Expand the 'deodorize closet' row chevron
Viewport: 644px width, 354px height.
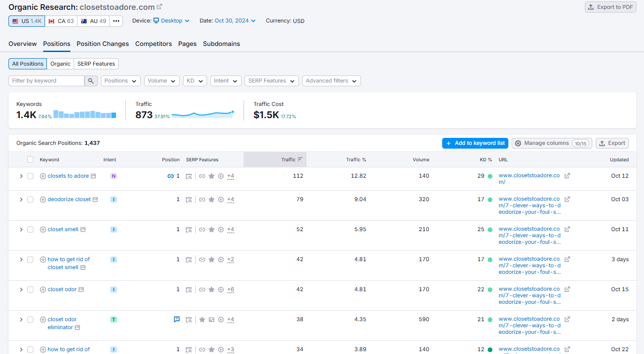[x=21, y=199]
